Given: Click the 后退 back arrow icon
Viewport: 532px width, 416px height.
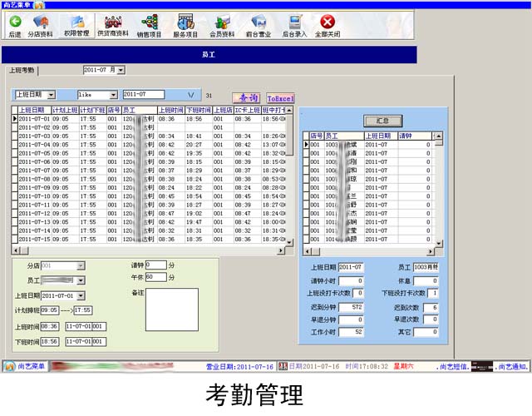Looking at the screenshot, I should click(x=15, y=22).
